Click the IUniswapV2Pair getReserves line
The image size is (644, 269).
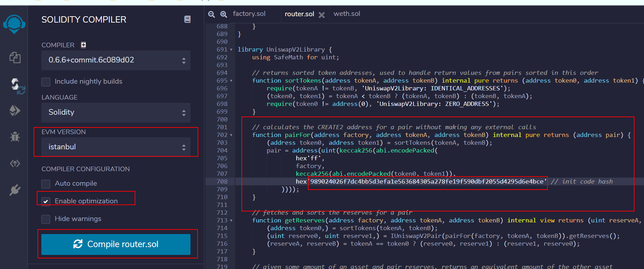(443, 236)
